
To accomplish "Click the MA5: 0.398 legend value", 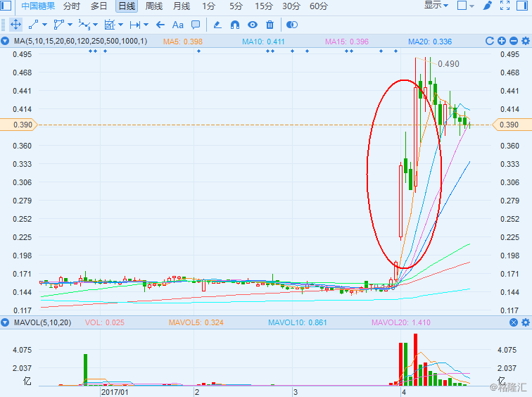I will [182, 42].
